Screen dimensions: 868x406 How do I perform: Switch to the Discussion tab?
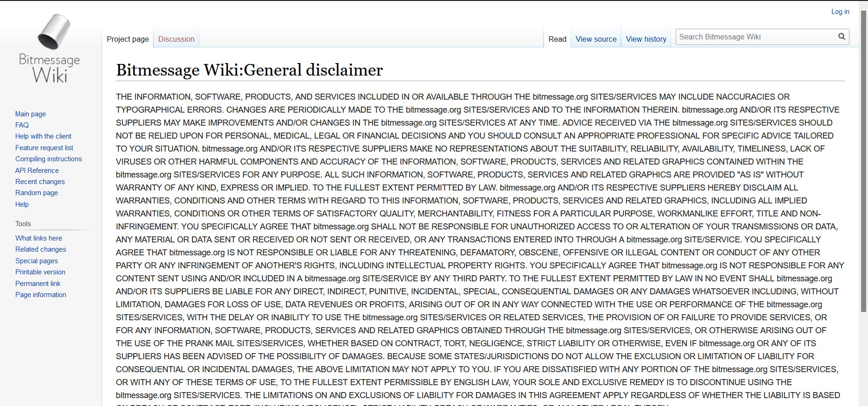pos(176,39)
